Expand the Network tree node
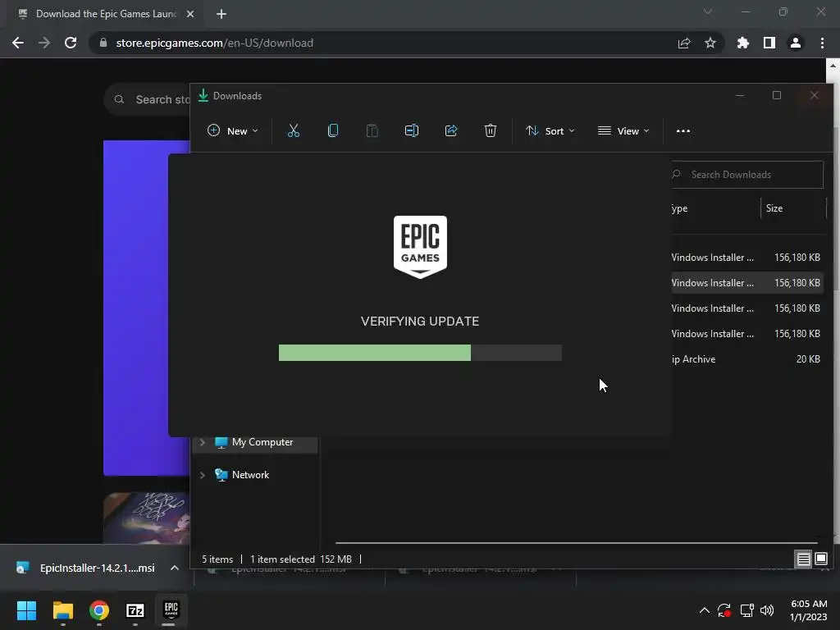This screenshot has height=630, width=840. 203,475
